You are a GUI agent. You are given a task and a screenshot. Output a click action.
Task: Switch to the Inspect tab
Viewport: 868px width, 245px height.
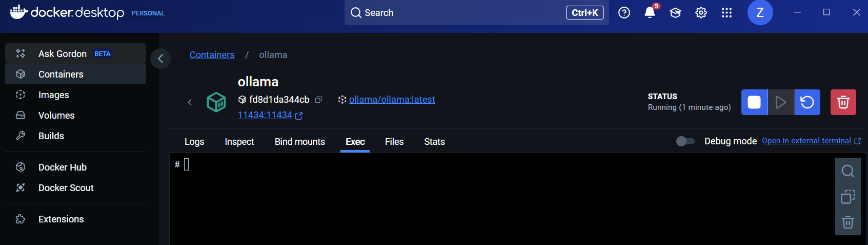tap(239, 142)
